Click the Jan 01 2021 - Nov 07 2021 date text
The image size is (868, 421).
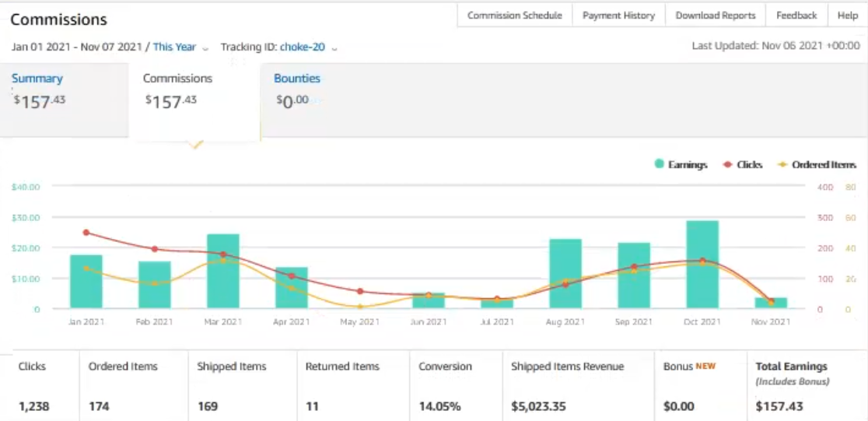[x=77, y=47]
